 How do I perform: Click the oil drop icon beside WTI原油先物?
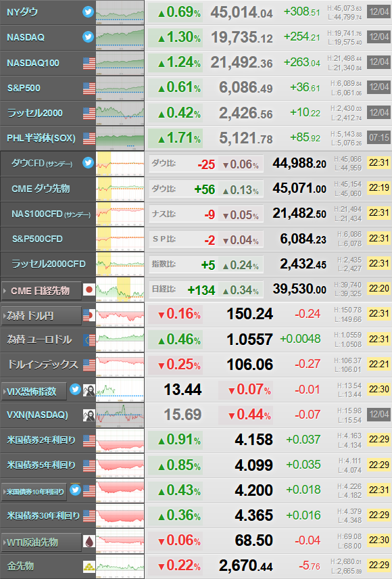tap(89, 541)
